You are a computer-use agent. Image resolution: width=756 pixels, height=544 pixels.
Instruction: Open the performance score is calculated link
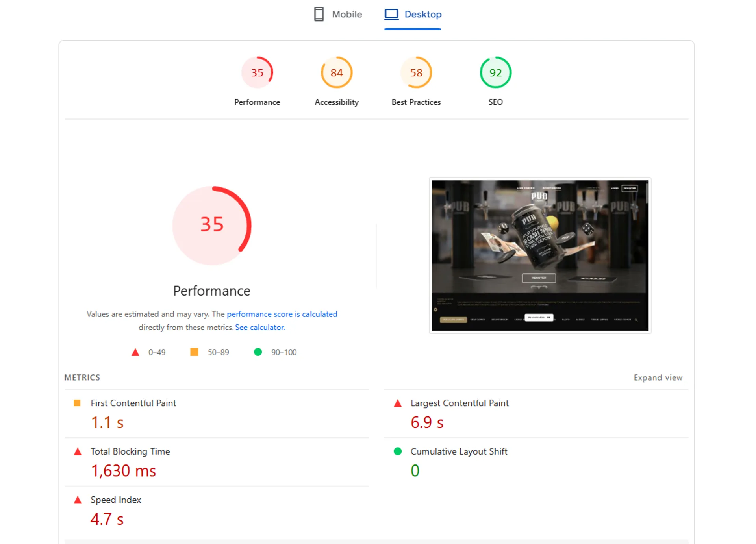pos(282,314)
